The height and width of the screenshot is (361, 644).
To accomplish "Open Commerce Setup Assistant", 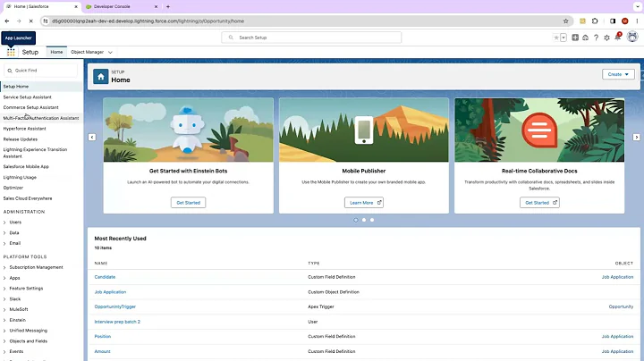I will click(x=30, y=107).
